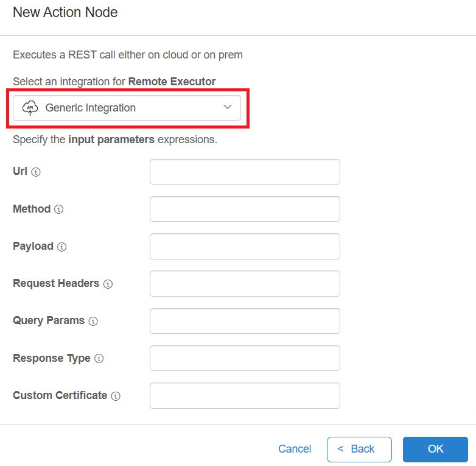Click the Query Params info icon
This screenshot has height=466, width=476.
tap(93, 321)
